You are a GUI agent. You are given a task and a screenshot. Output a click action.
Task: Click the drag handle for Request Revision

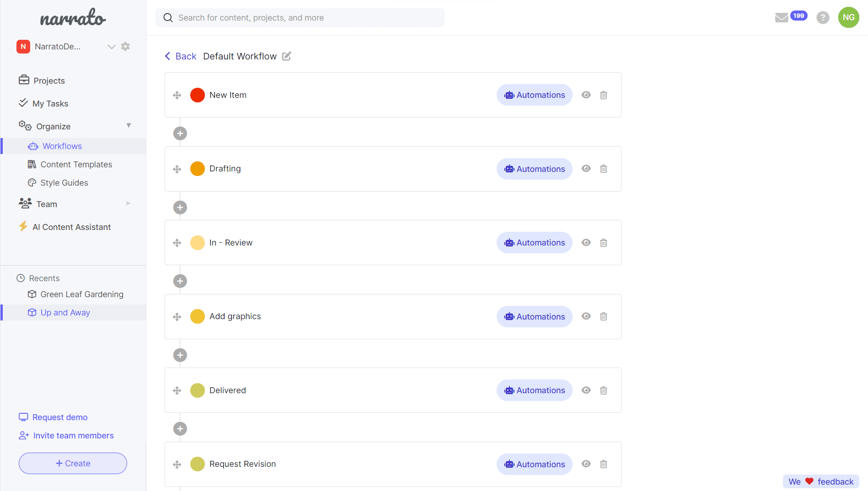[177, 464]
